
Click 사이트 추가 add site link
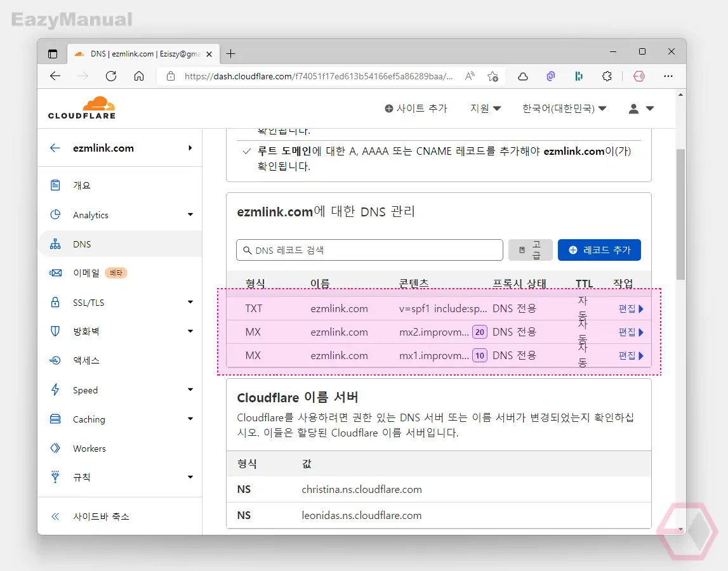(416, 108)
